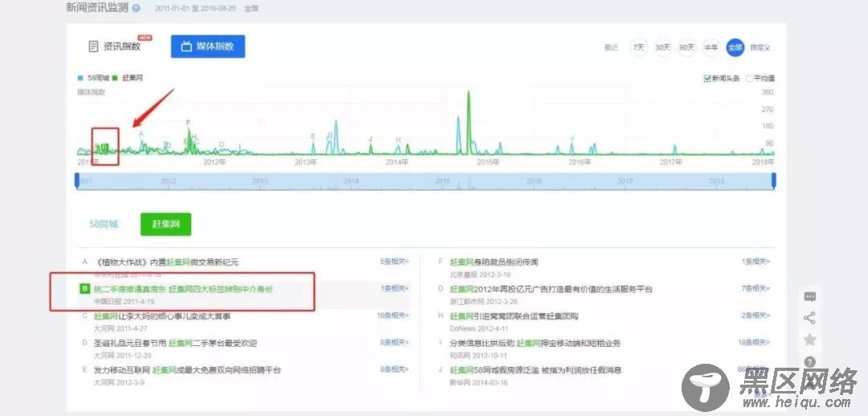Toggle the 赶集网 legend square

115,79
